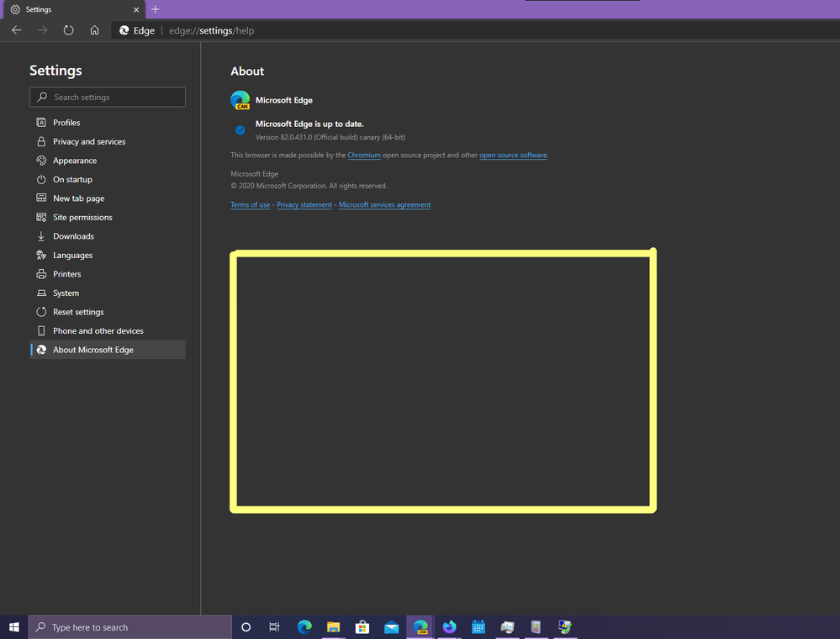This screenshot has width=840, height=639.
Task: Go back using the browser back arrow
Action: coord(17,30)
